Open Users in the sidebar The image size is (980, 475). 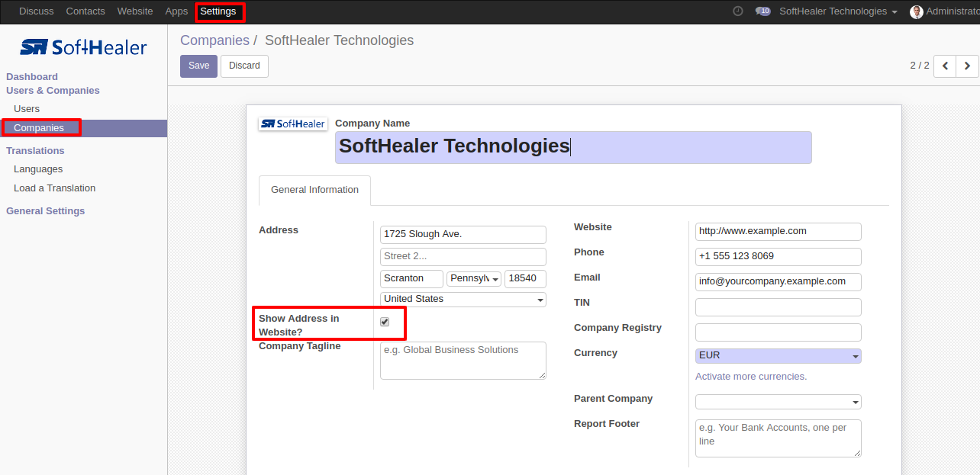click(27, 109)
